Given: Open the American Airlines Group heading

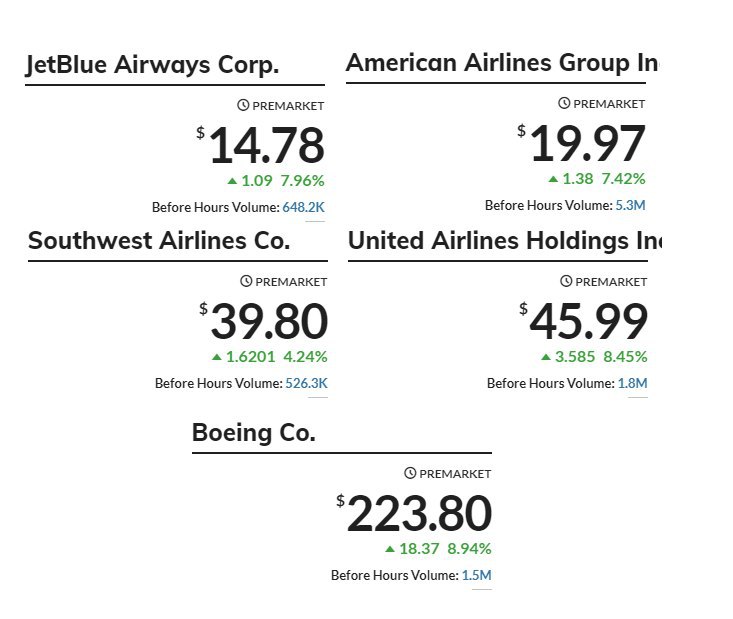Looking at the screenshot, I should [x=502, y=63].
